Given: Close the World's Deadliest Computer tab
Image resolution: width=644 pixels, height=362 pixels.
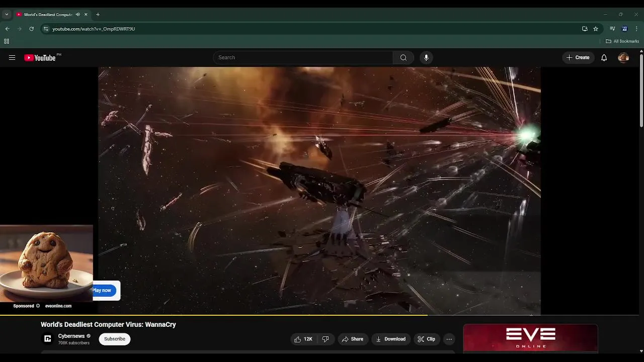Looking at the screenshot, I should coord(86,15).
